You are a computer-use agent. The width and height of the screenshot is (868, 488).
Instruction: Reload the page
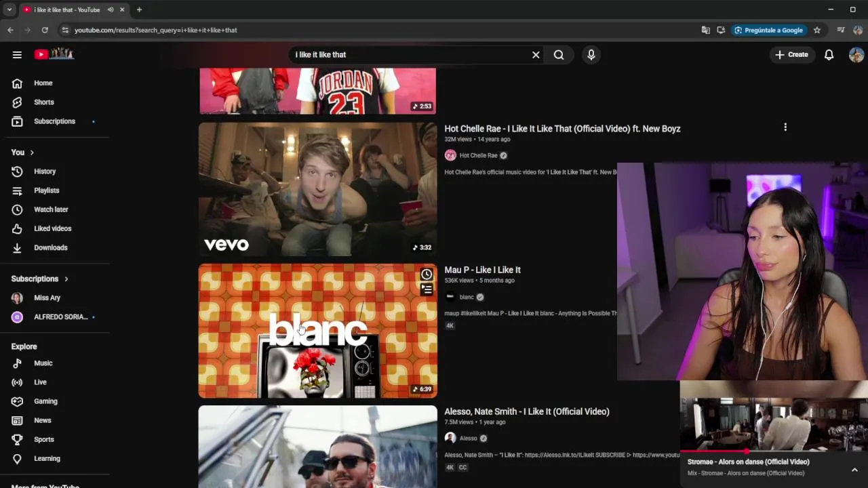coord(45,30)
